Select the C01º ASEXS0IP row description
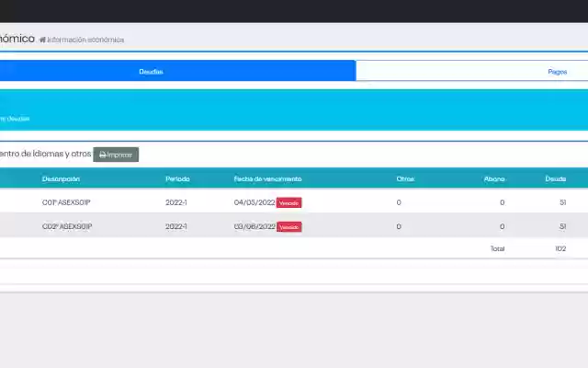 point(66,202)
